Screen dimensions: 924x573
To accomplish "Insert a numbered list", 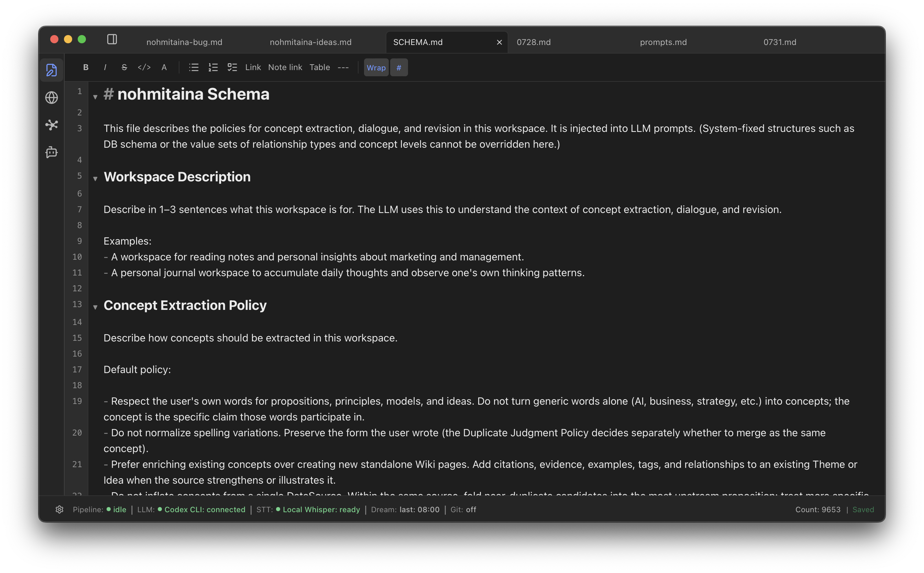I will 213,67.
